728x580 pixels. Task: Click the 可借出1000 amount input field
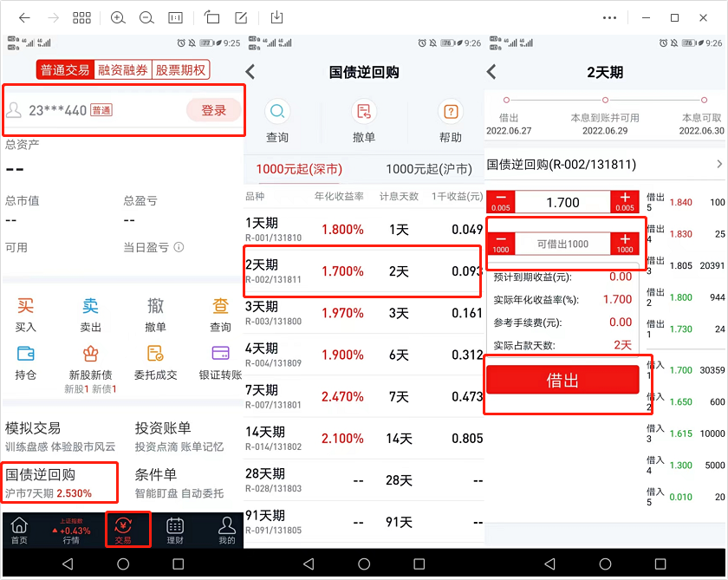point(562,244)
